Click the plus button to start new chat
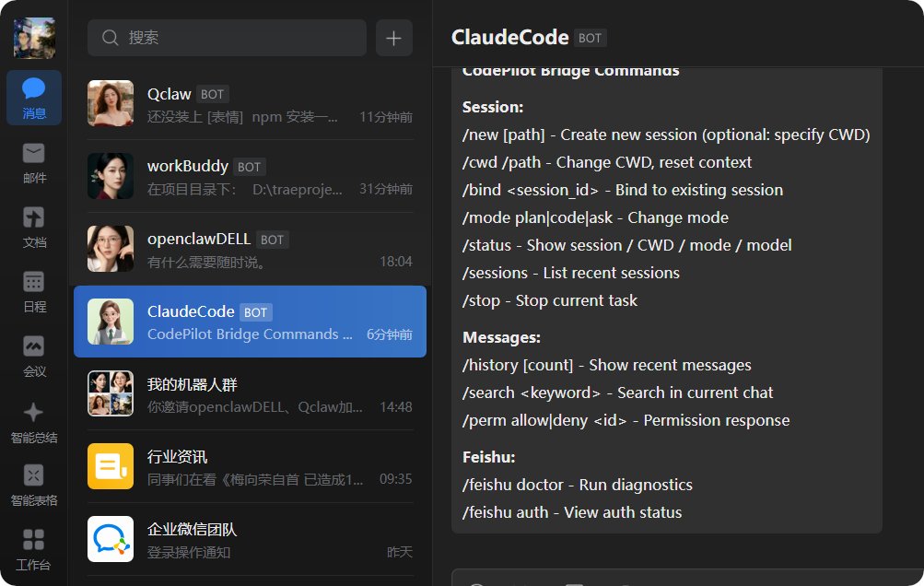Viewport: 924px width, 586px height. pyautogui.click(x=393, y=39)
